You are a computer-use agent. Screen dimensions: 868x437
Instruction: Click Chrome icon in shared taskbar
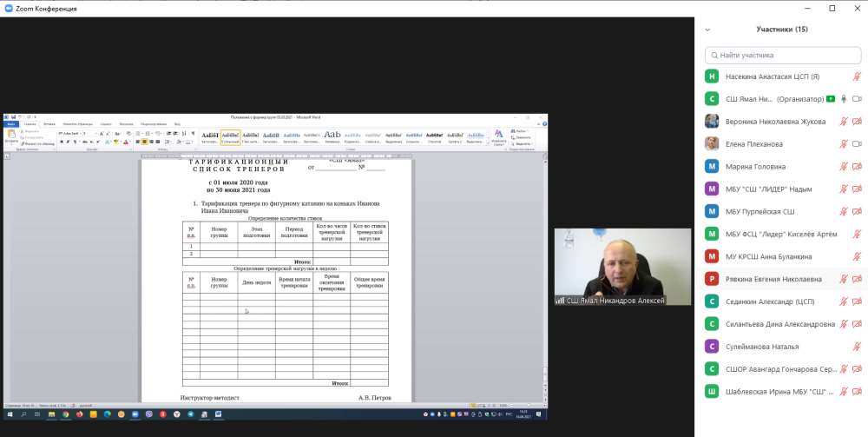click(x=65, y=414)
